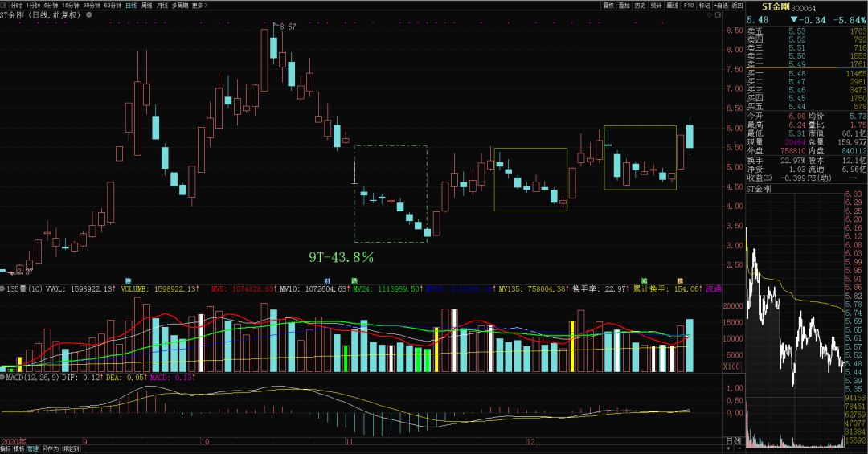Click the 卖一 ask price 5.49
Viewport: 868px width, 454px height.
pyautogui.click(x=797, y=65)
